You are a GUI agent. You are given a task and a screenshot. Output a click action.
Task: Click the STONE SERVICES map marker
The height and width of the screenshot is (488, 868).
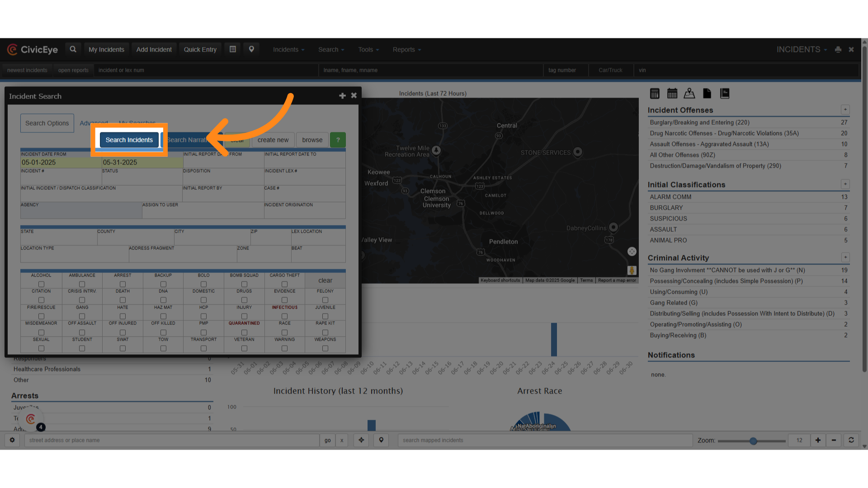pyautogui.click(x=577, y=152)
